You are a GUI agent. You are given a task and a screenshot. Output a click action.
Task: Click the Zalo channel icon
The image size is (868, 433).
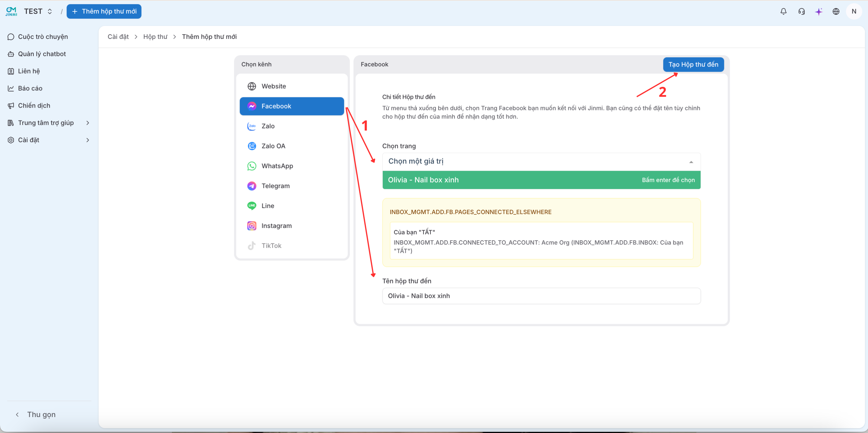click(x=252, y=126)
